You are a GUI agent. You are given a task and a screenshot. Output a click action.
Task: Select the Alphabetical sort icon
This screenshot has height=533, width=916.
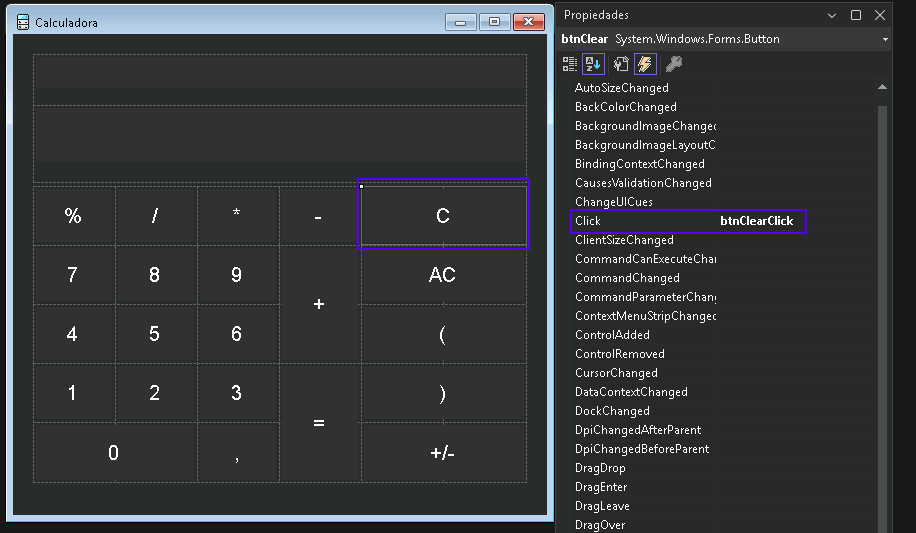[x=593, y=64]
